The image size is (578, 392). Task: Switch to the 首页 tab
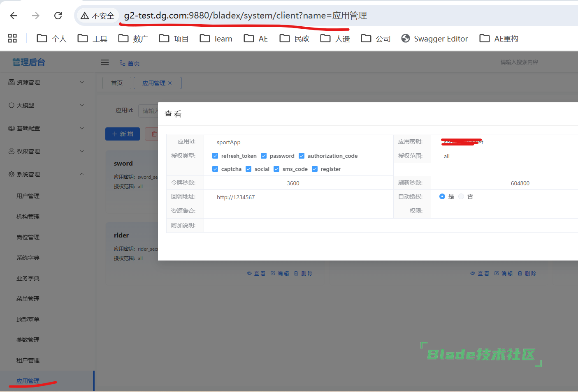pyautogui.click(x=117, y=83)
